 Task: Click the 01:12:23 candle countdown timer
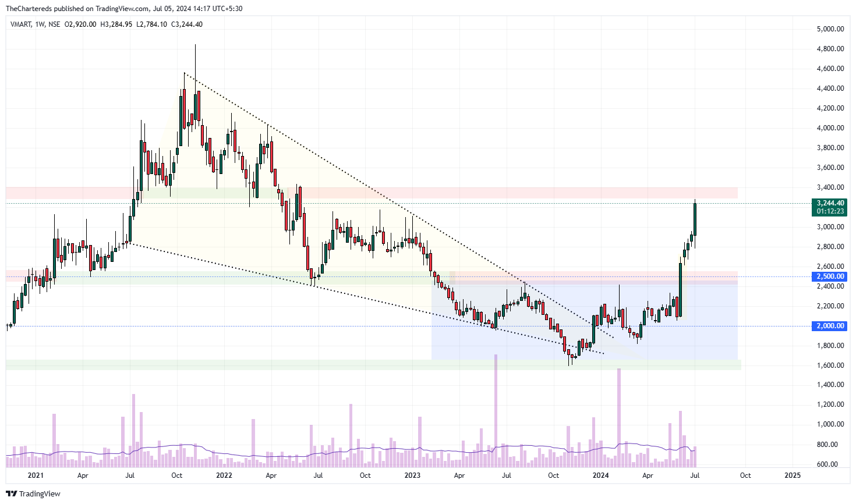tap(830, 211)
